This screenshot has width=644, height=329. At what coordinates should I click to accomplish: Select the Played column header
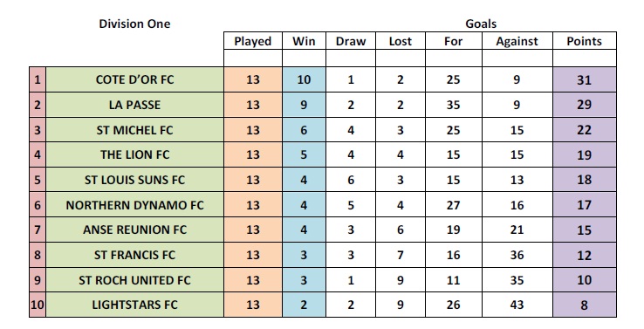tap(253, 41)
